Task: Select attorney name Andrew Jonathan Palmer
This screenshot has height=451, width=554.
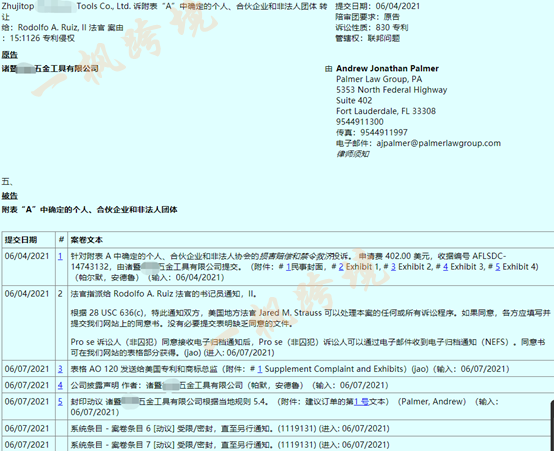Action: (x=387, y=69)
